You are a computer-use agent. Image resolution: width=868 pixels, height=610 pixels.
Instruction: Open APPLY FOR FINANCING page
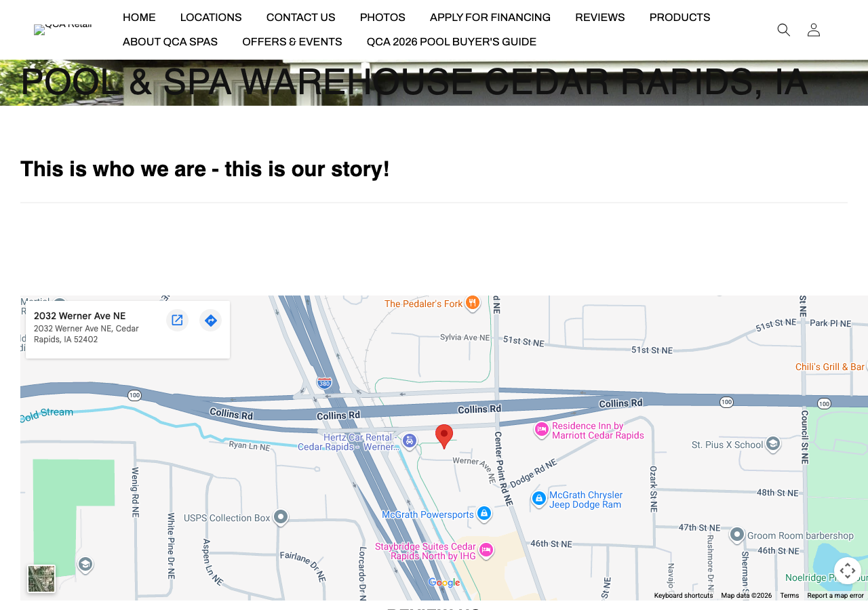[490, 18]
